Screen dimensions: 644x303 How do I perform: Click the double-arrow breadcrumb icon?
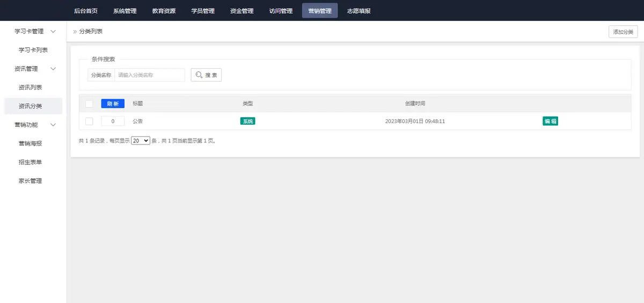point(75,32)
